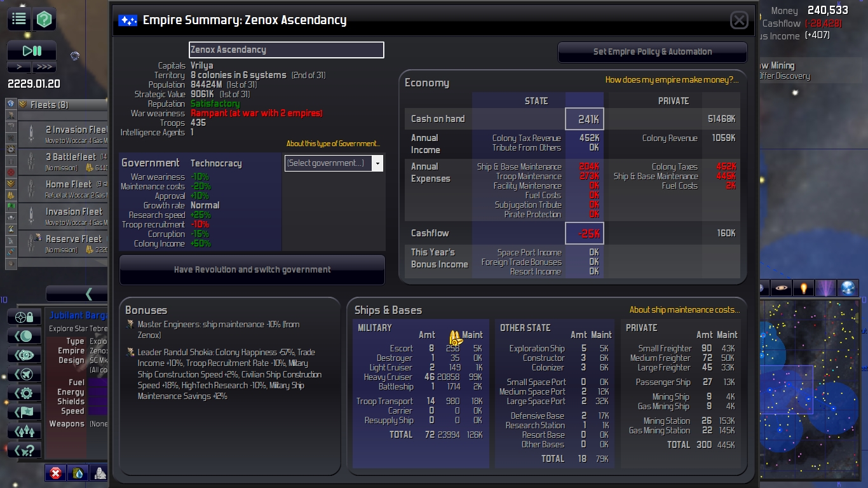Cycle previous idle ship with question icon

(x=25, y=451)
